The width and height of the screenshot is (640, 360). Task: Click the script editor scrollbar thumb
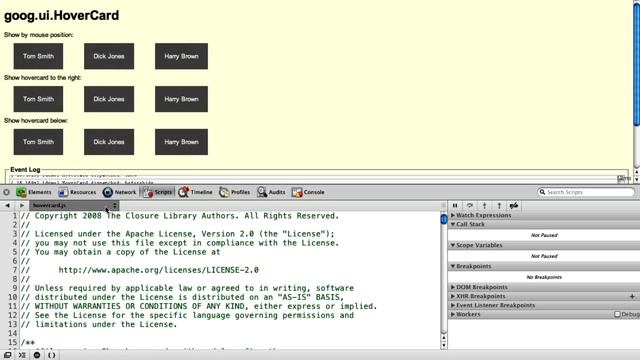444,219
